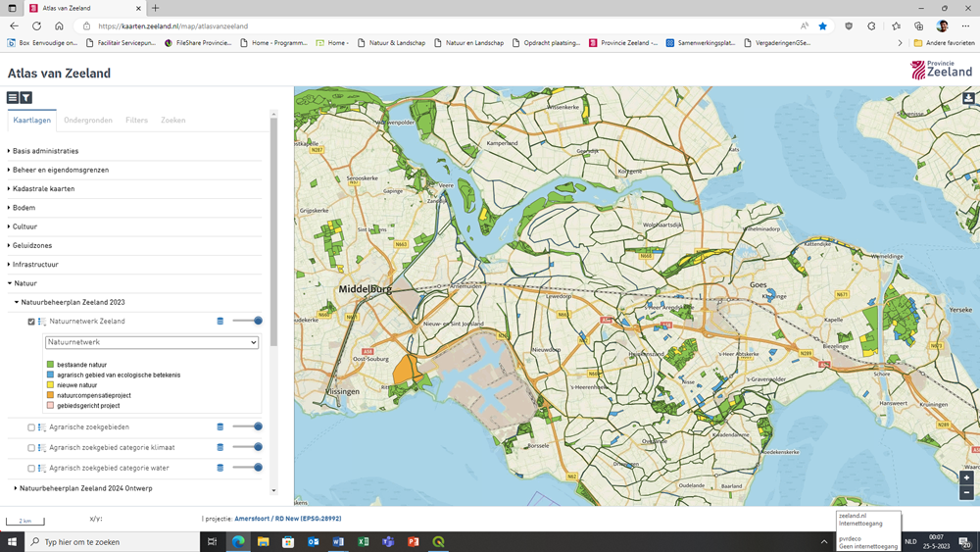Click the browser address bar

pyautogui.click(x=437, y=26)
